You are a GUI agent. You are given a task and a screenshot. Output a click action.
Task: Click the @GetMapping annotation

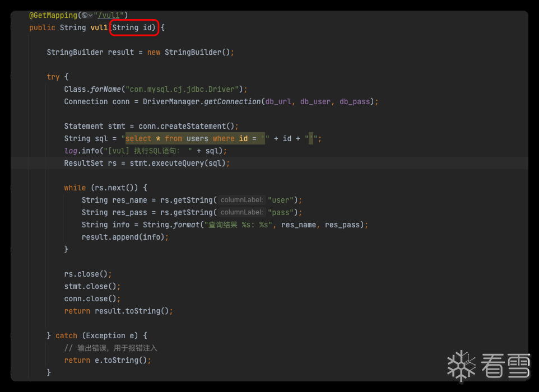(53, 15)
